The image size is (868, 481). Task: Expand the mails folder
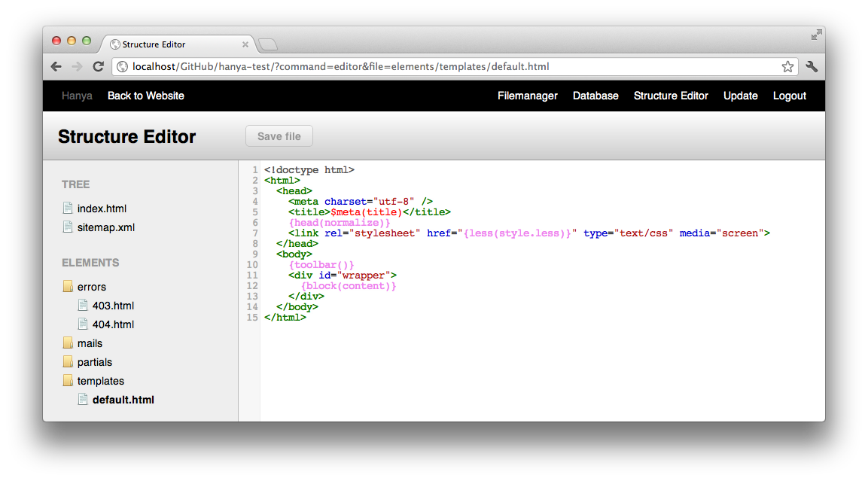pyautogui.click(x=87, y=342)
